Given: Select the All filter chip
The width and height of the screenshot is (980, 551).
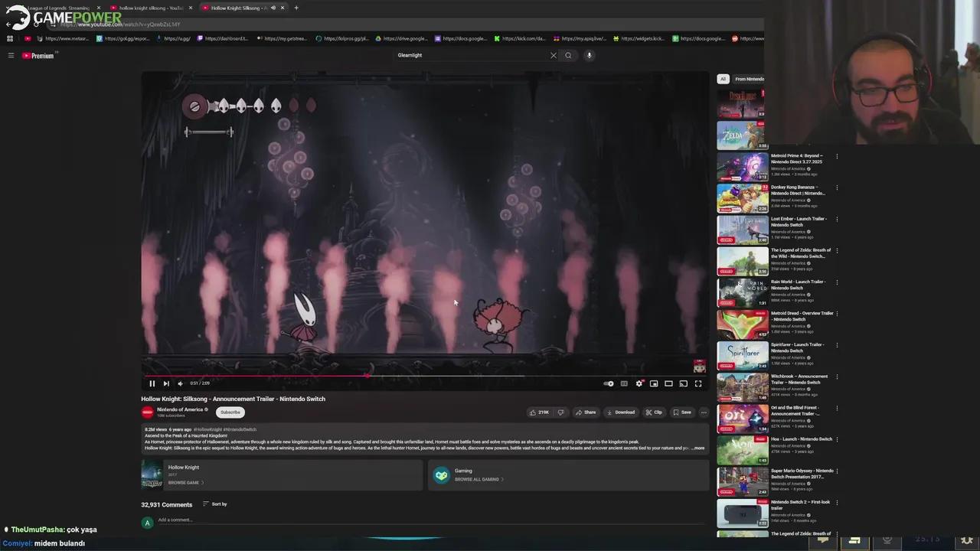Looking at the screenshot, I should coord(722,79).
